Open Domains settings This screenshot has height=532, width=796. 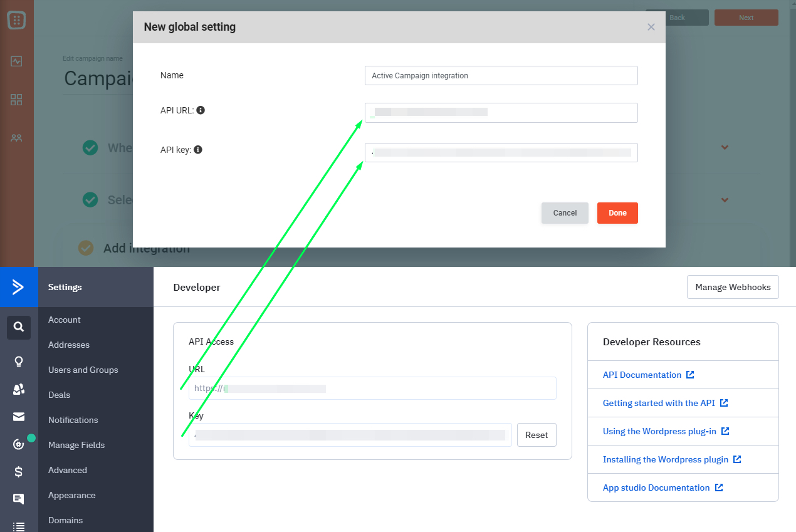[x=66, y=520]
